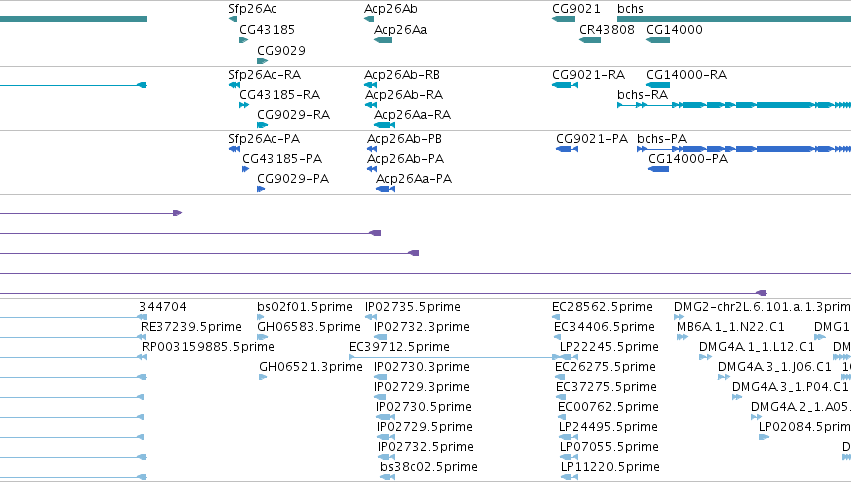851x482 pixels.
Task: Select the CR43808 gene glyph
Action: coord(590,40)
